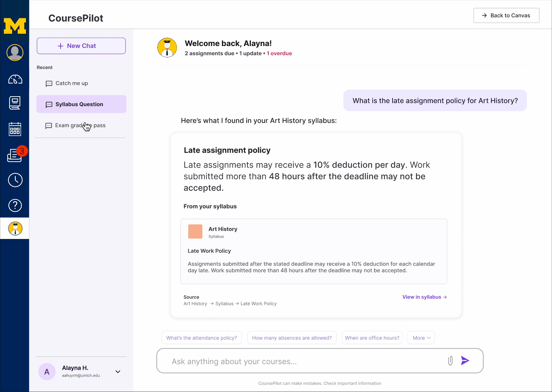
Task: Click the paperclip attach file icon
Action: click(450, 361)
